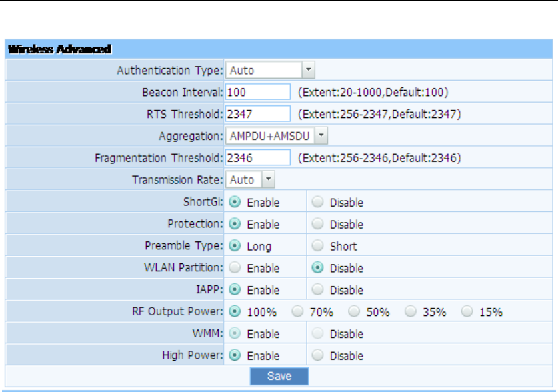Disable High Power option
This screenshot has height=392, width=558.
point(317,355)
